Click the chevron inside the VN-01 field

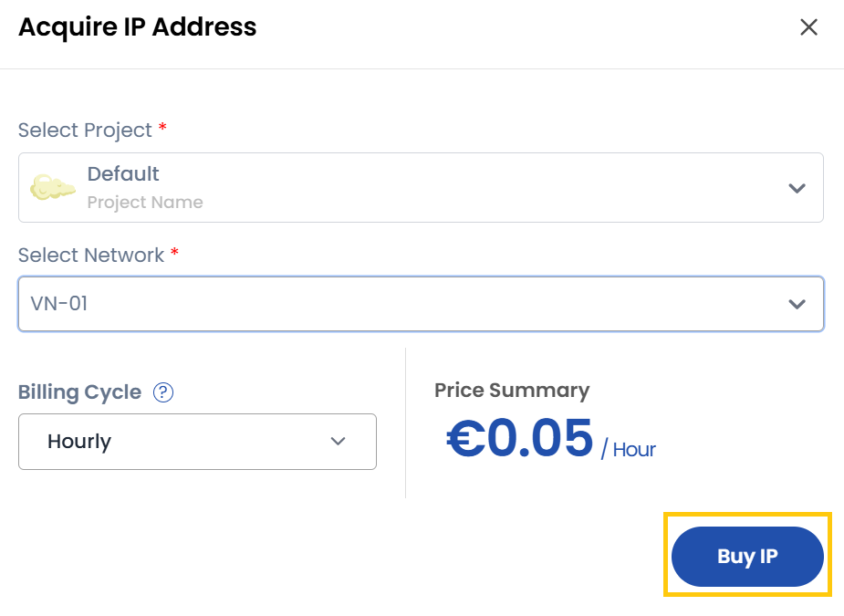pyautogui.click(x=797, y=303)
